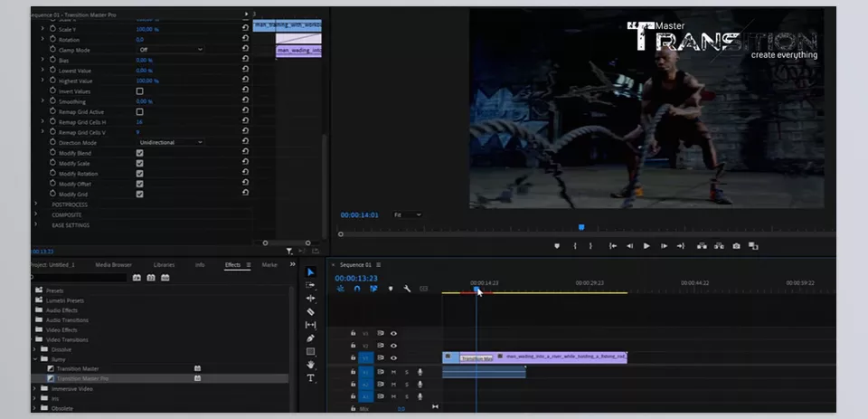Add marker from timeline header
Viewport: 868px width, 419px height.
pyautogui.click(x=391, y=289)
